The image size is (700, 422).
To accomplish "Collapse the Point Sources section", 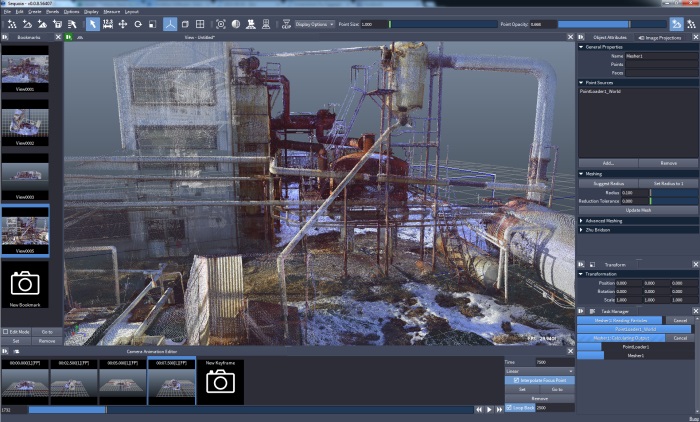I will point(581,82).
